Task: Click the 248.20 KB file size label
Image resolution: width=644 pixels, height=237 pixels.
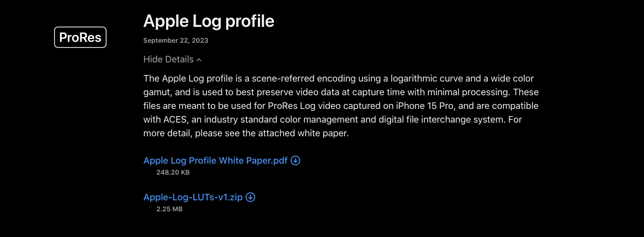Action: coord(173,172)
